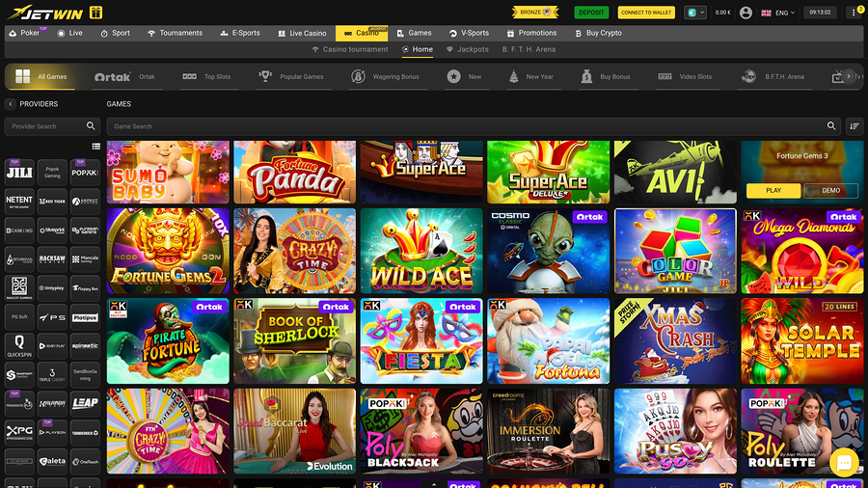Click the game search magnifier icon
The height and width of the screenshot is (488, 868).
point(831,126)
